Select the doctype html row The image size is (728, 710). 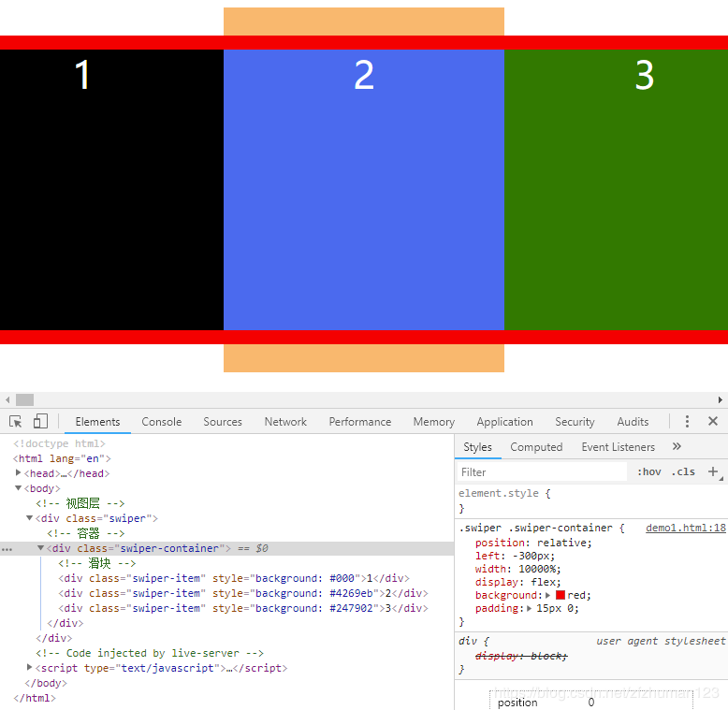(x=59, y=443)
